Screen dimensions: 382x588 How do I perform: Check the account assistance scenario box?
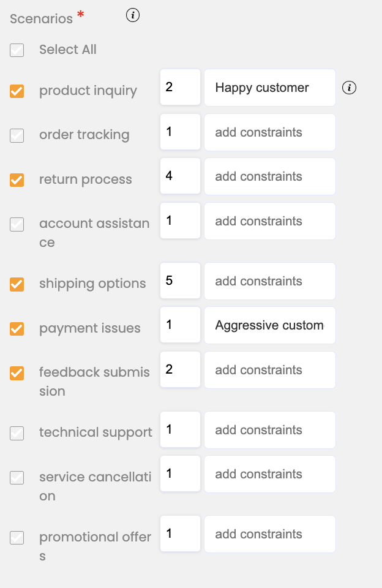click(17, 224)
